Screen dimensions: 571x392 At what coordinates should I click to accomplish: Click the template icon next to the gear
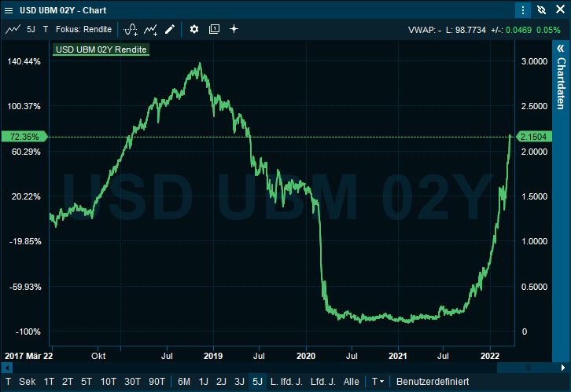coord(214,29)
